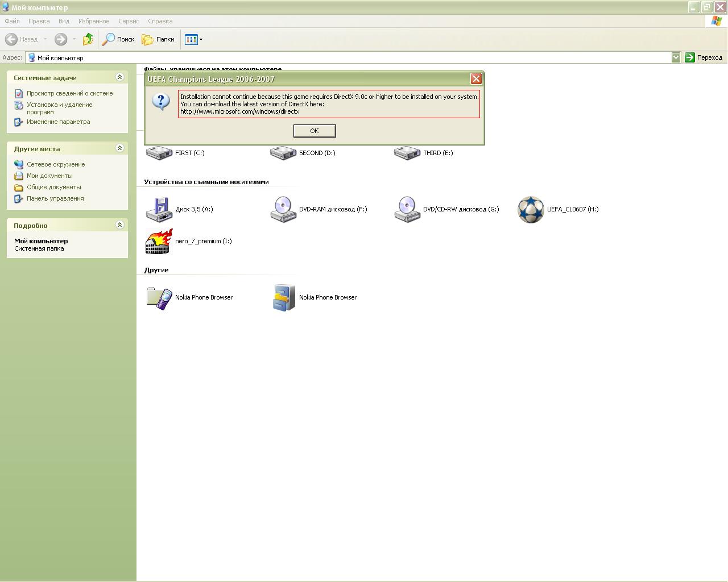728x582 pixels.
Task: Open the Назад history dropdown arrow
Action: [45, 39]
